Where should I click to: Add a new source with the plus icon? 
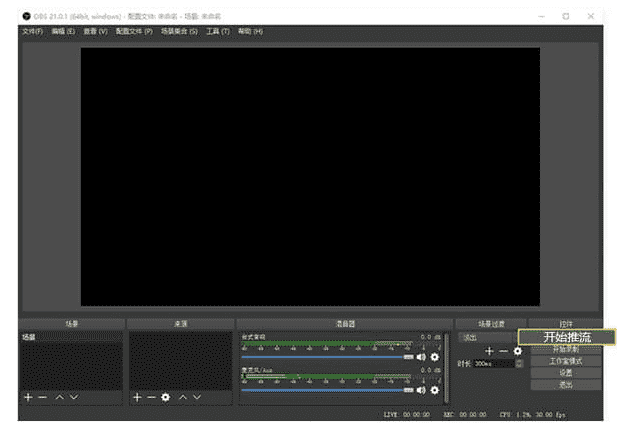point(137,397)
